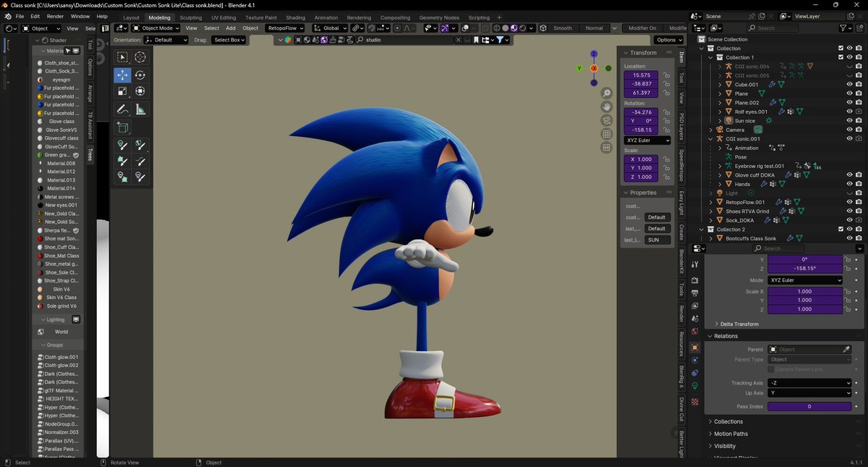Open XYZ Euler rotation mode dropdown in sidebar
This screenshot has height=467, width=868.
pyautogui.click(x=647, y=140)
